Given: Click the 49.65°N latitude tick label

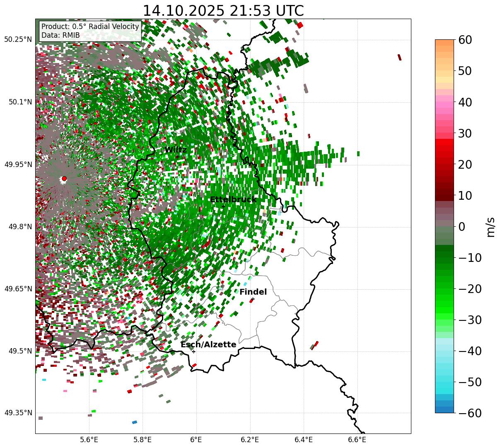Looking at the screenshot, I should 18,289.
